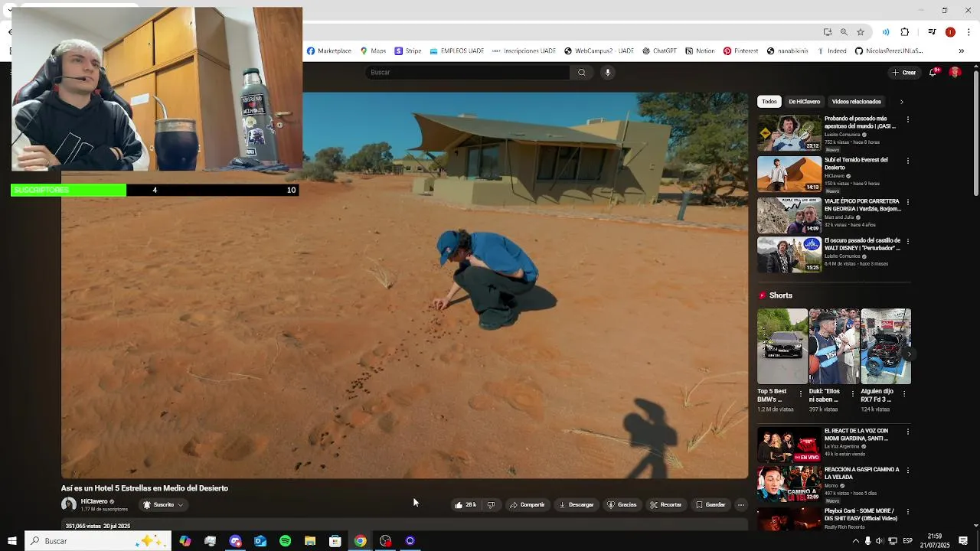Open Chrome three-dot menu

pyautogui.click(x=969, y=32)
